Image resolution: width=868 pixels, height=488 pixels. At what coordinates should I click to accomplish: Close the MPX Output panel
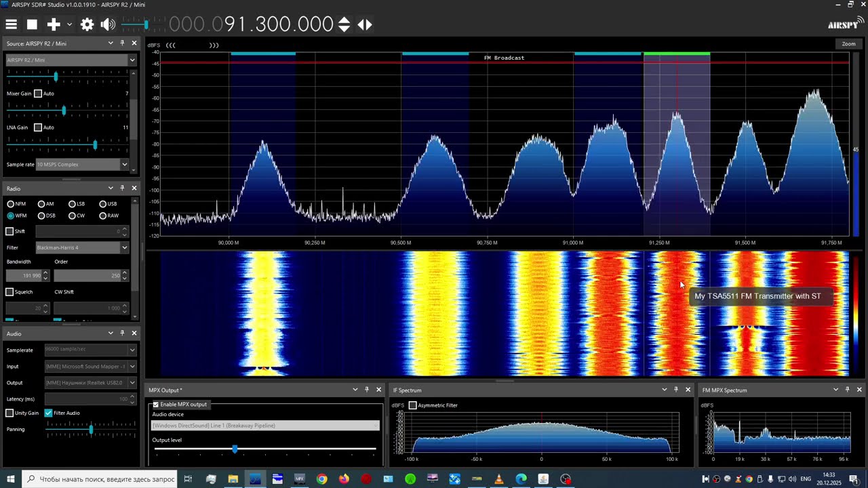point(378,390)
